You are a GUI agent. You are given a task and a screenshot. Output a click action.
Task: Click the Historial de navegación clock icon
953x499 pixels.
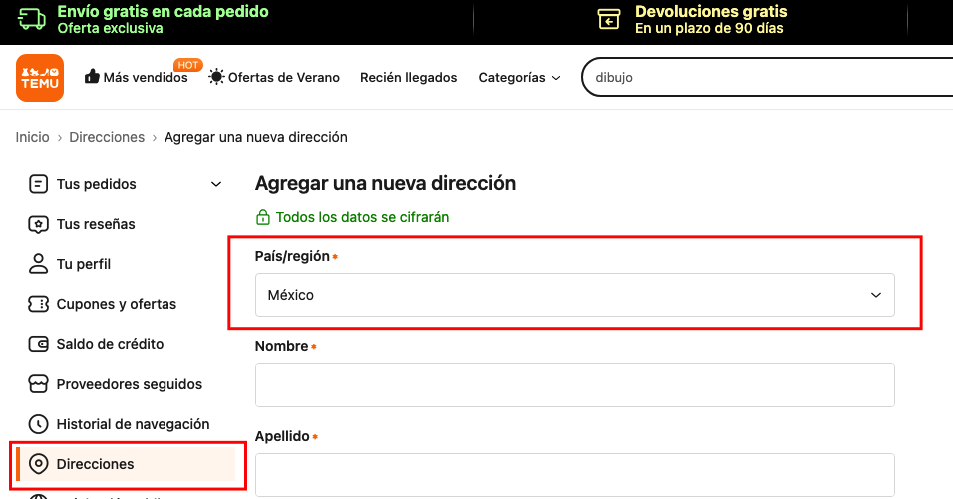click(39, 424)
